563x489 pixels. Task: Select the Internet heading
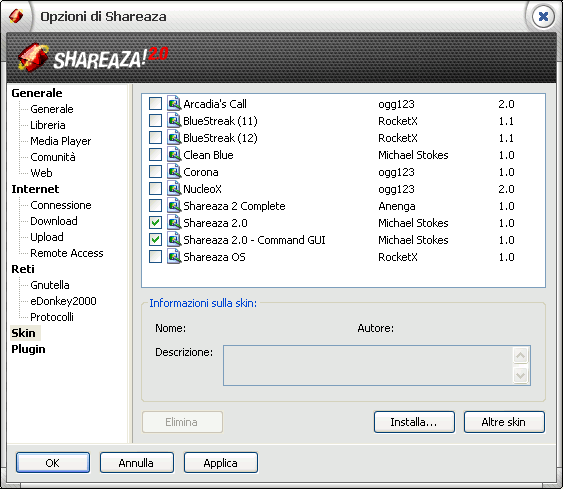point(35,189)
